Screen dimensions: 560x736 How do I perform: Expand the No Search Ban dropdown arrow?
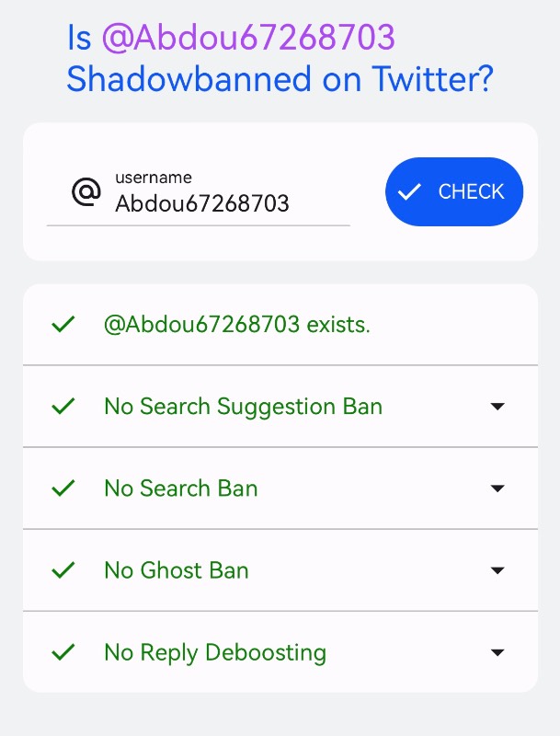[497, 489]
